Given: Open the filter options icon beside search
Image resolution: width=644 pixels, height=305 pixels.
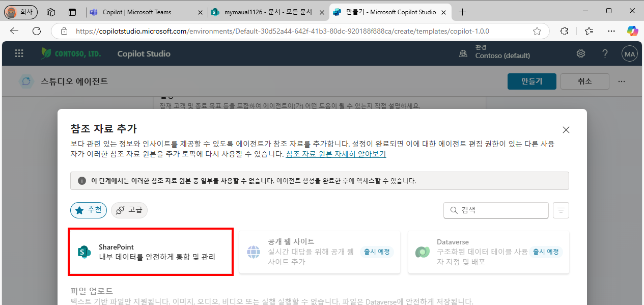Looking at the screenshot, I should coord(561,210).
